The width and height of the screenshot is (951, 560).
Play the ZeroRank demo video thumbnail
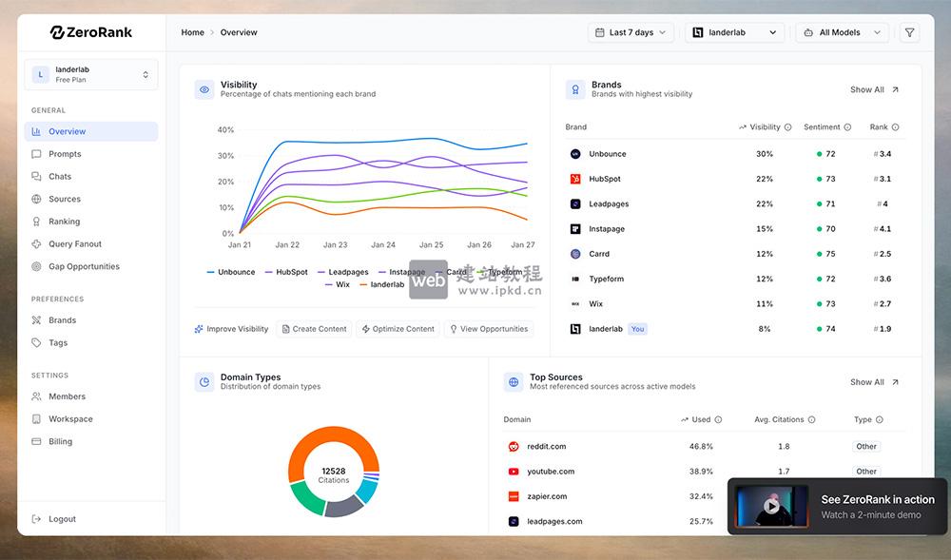[x=772, y=507]
